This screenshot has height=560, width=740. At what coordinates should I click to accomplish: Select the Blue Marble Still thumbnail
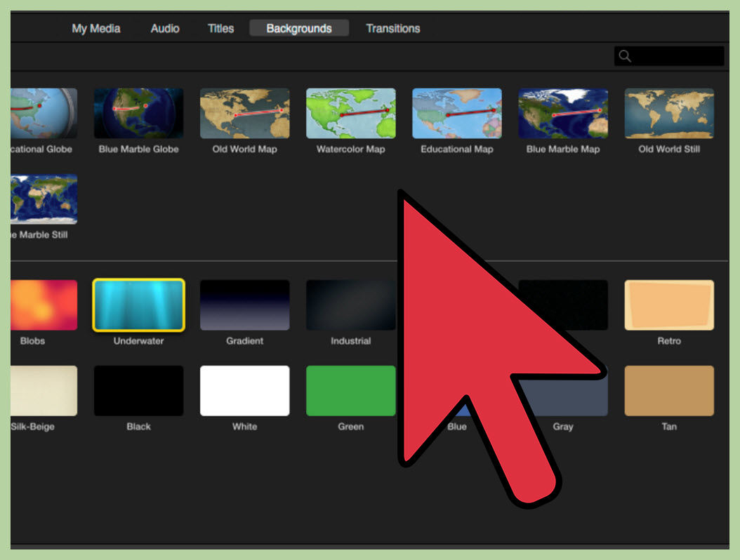(44, 199)
